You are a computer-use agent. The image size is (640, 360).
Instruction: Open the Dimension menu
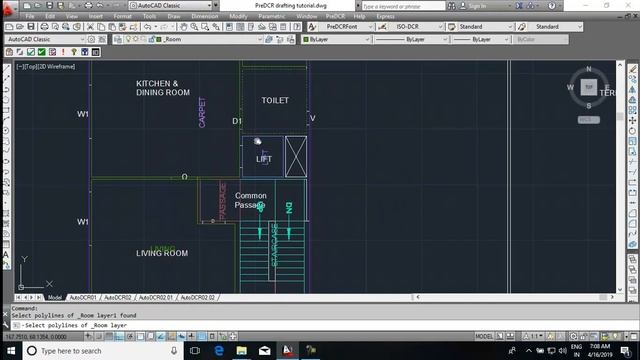(204, 16)
